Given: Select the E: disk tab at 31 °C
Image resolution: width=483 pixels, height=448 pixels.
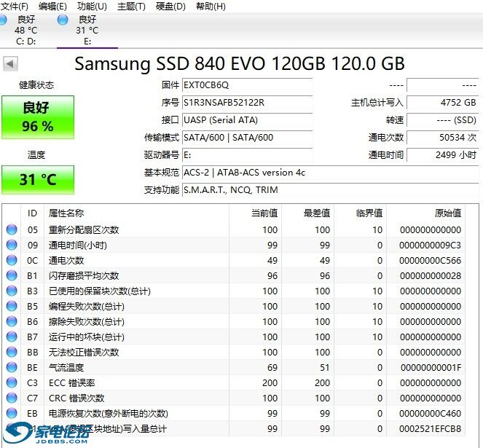Looking at the screenshot, I should click(87, 30).
